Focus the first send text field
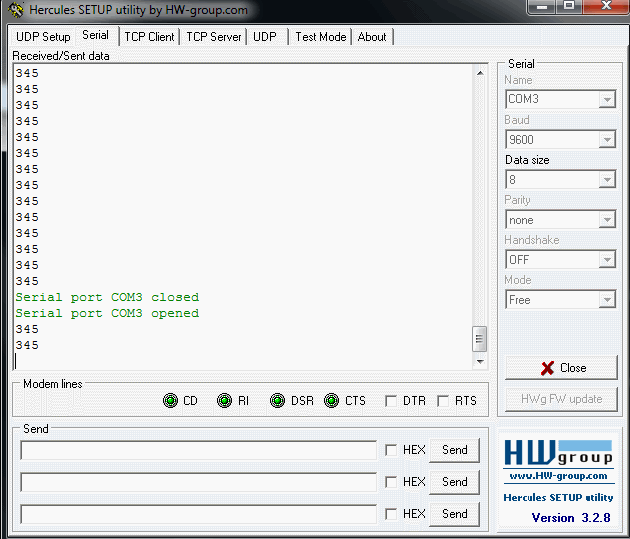The image size is (630, 539). point(198,450)
